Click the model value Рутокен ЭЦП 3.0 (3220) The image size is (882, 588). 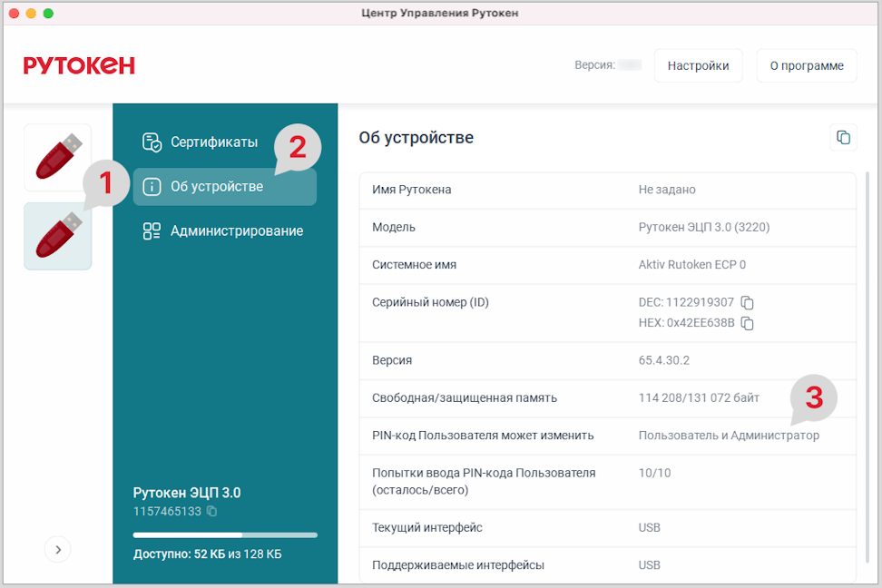(703, 228)
